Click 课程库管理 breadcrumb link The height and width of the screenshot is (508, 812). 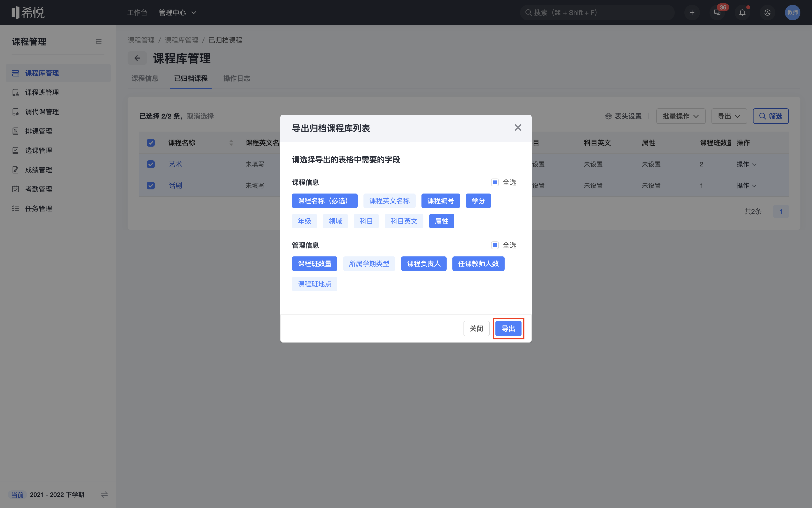pos(181,40)
